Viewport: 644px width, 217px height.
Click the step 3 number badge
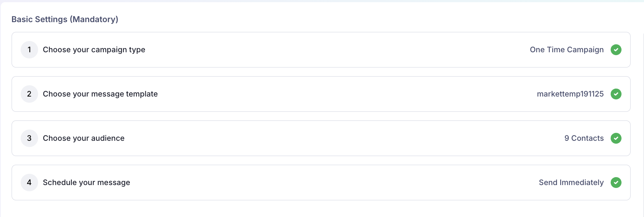point(29,138)
